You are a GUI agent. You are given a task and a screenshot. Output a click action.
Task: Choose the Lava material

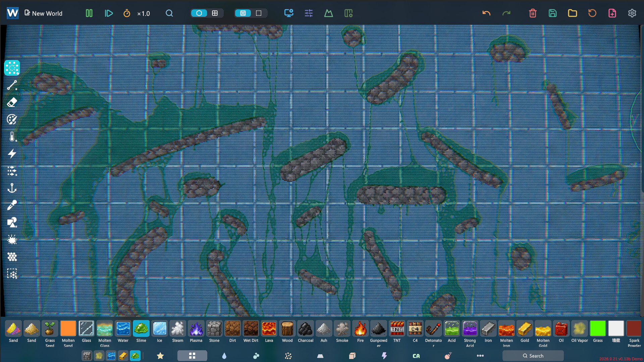(269, 332)
